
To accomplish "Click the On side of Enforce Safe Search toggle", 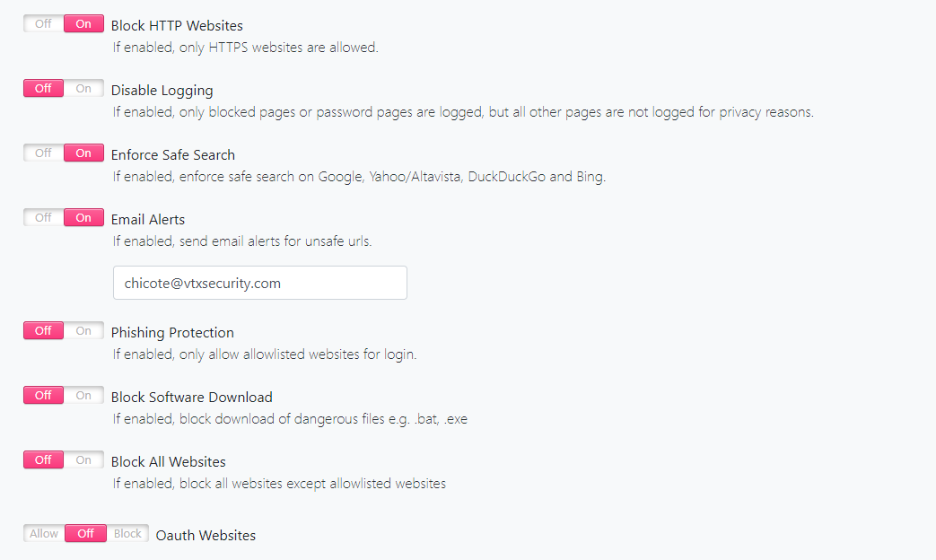I will click(x=83, y=153).
